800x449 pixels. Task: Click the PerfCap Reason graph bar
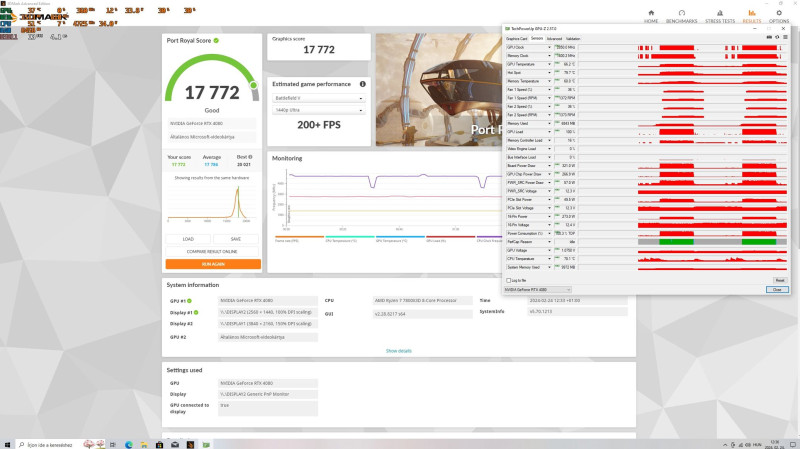click(712, 242)
